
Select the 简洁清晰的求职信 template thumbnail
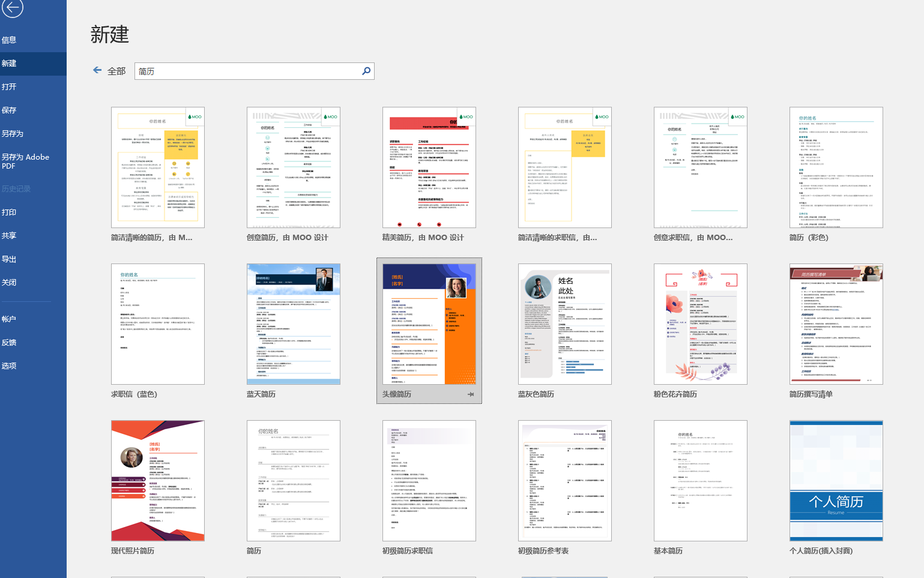tap(565, 167)
